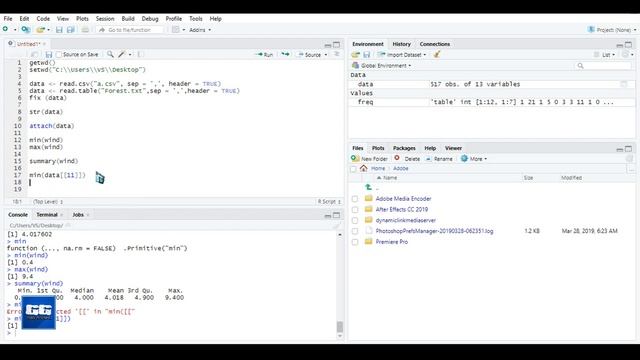Viewport: 640px width, 360px height.
Task: Click the Delete button in Files pane
Action: click(x=407, y=159)
